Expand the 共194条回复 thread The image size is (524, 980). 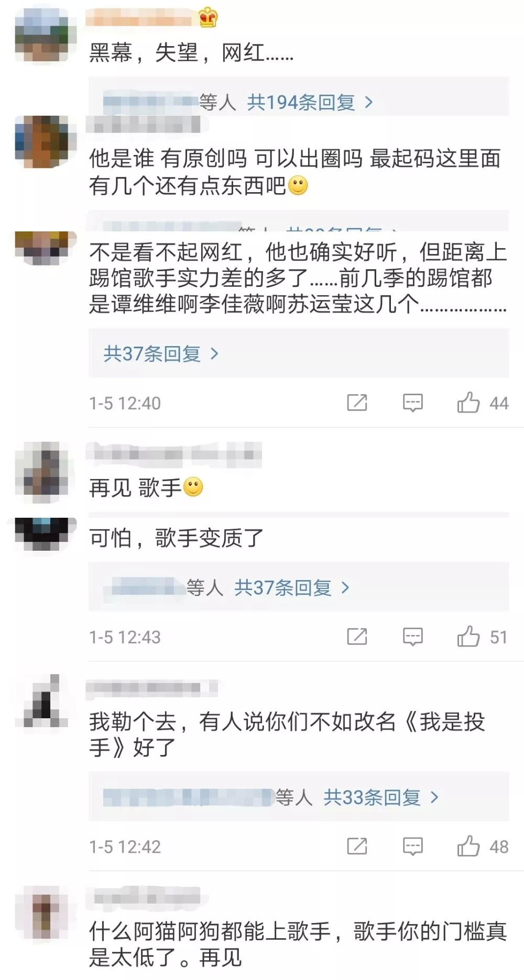pos(310,102)
